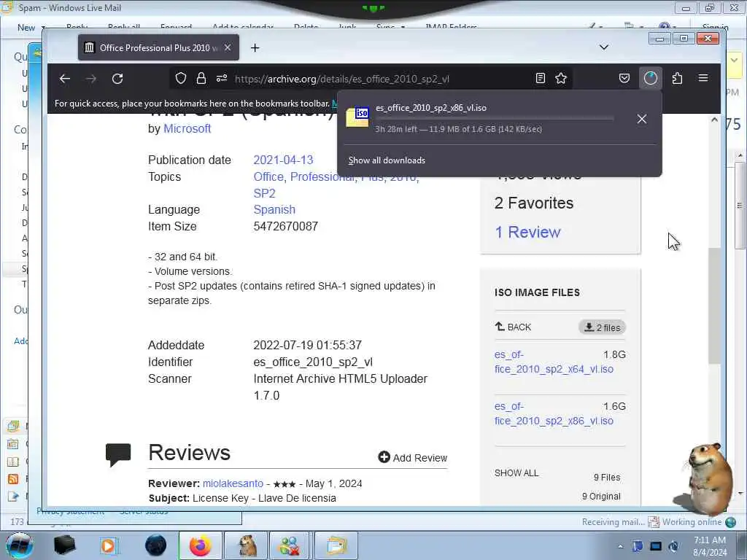
Task: Open Mail view in Live Mail sidebar
Action: [13, 426]
